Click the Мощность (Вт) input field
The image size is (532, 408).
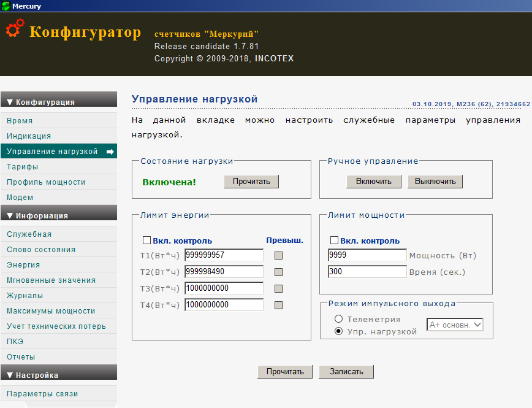367,255
